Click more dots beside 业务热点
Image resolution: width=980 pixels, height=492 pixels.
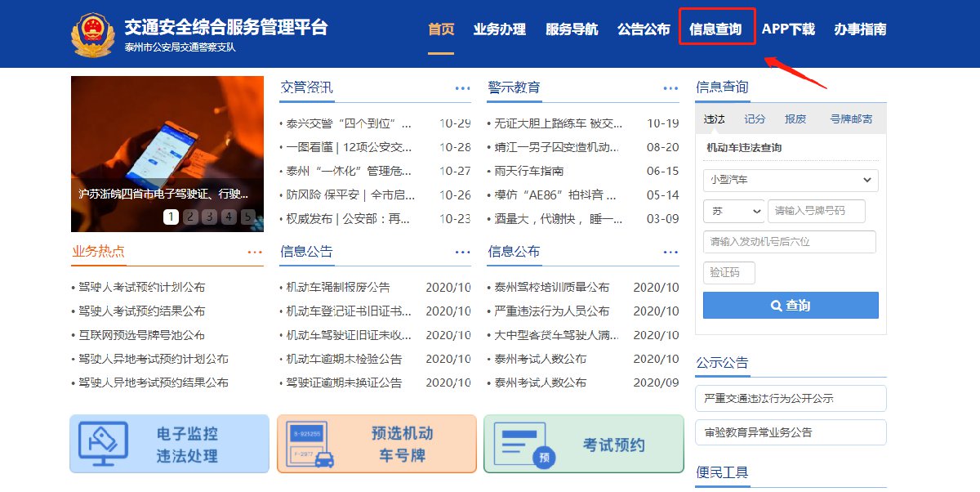coord(255,253)
